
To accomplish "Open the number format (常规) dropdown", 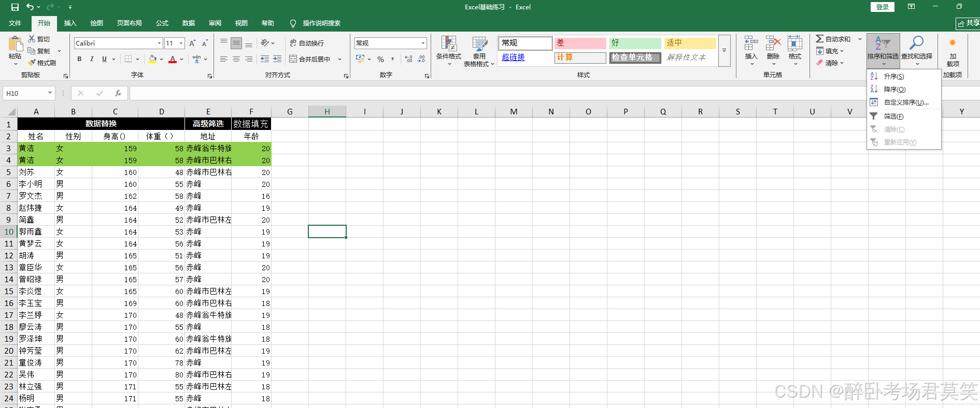I will pyautogui.click(x=423, y=43).
